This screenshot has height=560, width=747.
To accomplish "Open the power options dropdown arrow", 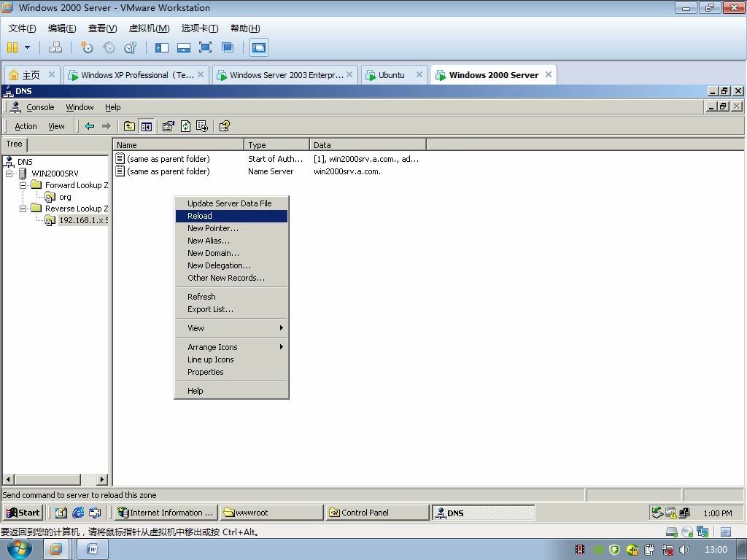I will (27, 47).
